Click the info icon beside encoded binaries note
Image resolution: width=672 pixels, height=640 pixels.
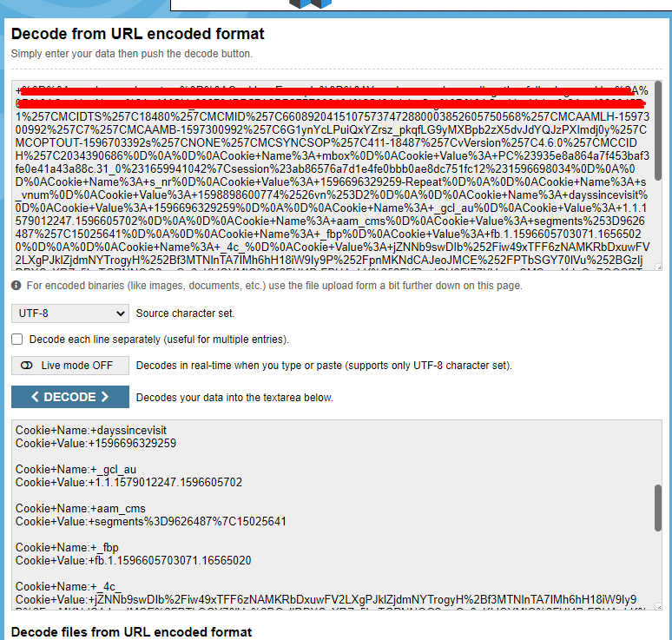point(16,286)
